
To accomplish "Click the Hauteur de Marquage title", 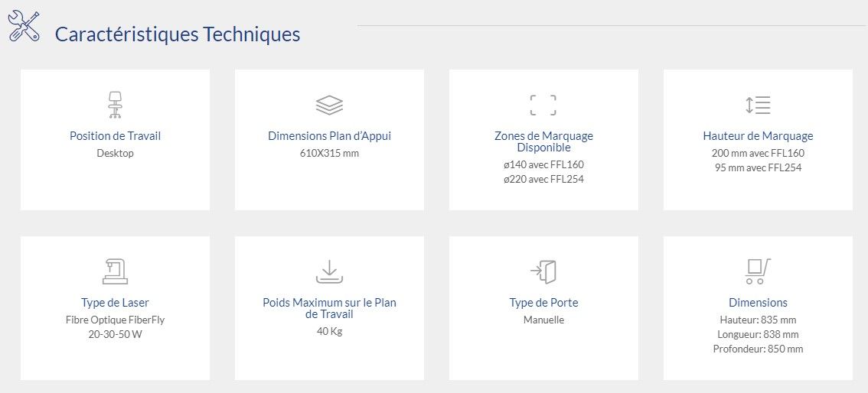I will point(758,136).
